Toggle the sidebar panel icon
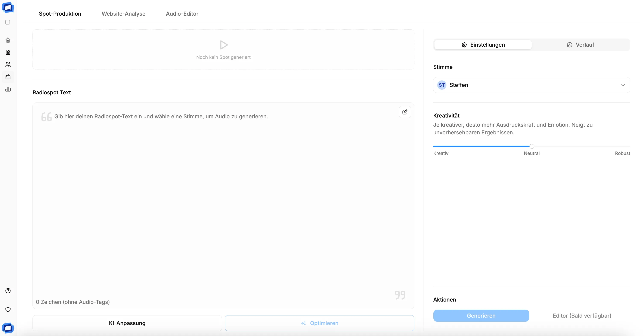The width and height of the screenshot is (644, 336). [8, 22]
